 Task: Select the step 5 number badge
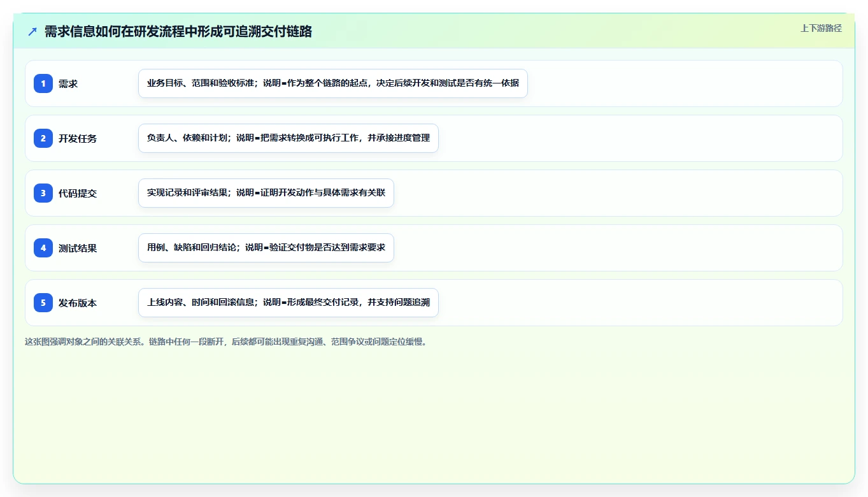tap(43, 303)
